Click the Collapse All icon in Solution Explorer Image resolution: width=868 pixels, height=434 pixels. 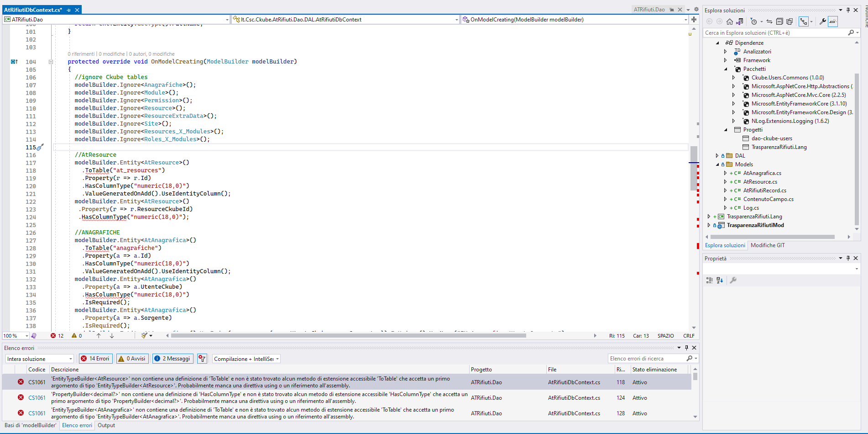tap(779, 21)
